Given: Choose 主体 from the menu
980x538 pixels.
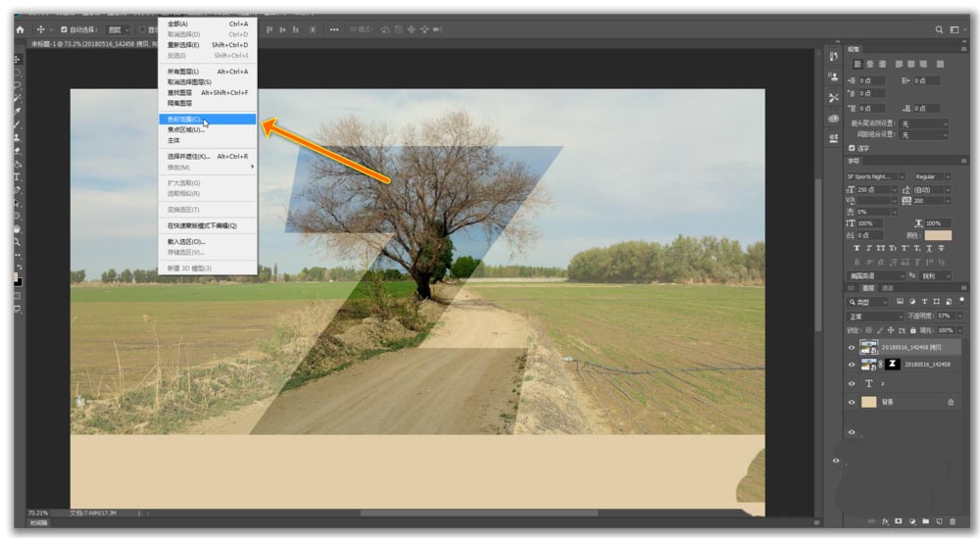Looking at the screenshot, I should pos(207,140).
